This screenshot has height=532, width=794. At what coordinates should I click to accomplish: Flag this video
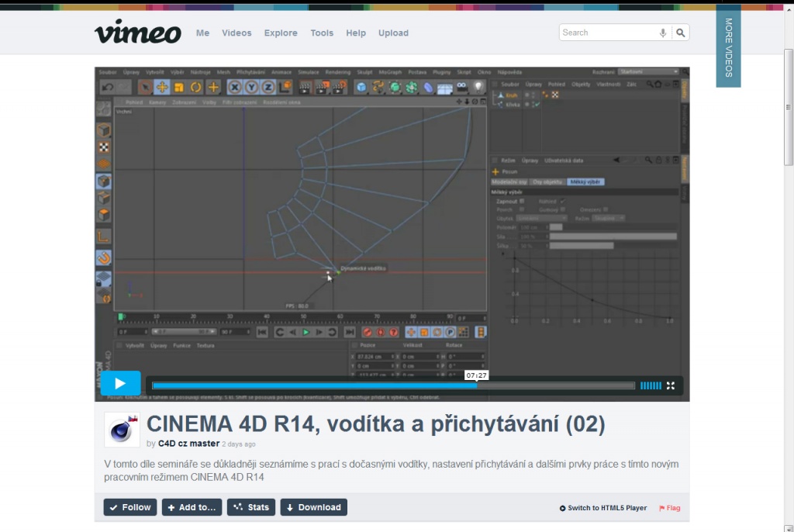(669, 508)
